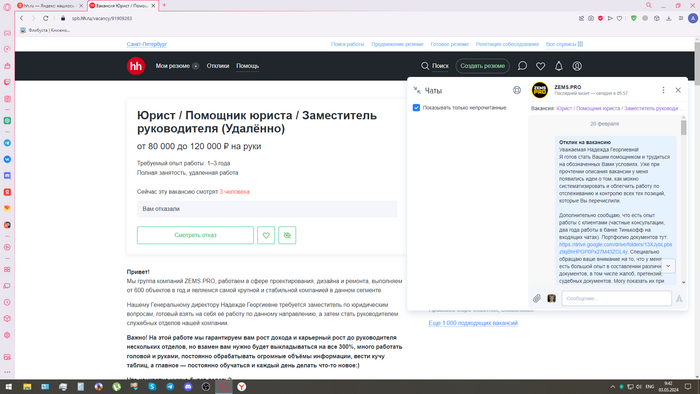
Task: Click chat messages scrollbar thumb
Action: (683, 128)
